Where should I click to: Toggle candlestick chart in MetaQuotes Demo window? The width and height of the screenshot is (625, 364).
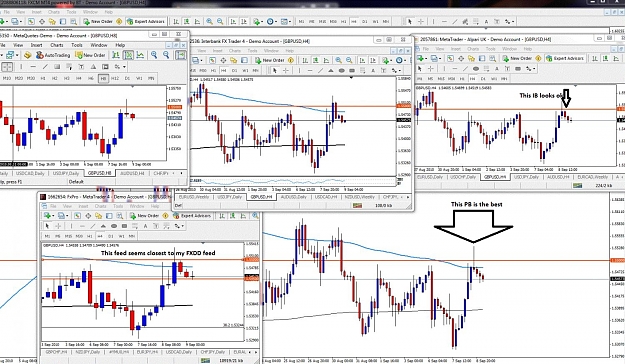click(x=128, y=55)
